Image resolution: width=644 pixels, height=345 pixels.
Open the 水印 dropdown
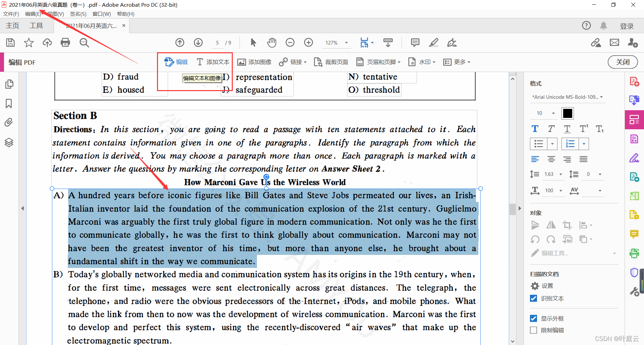pos(422,62)
